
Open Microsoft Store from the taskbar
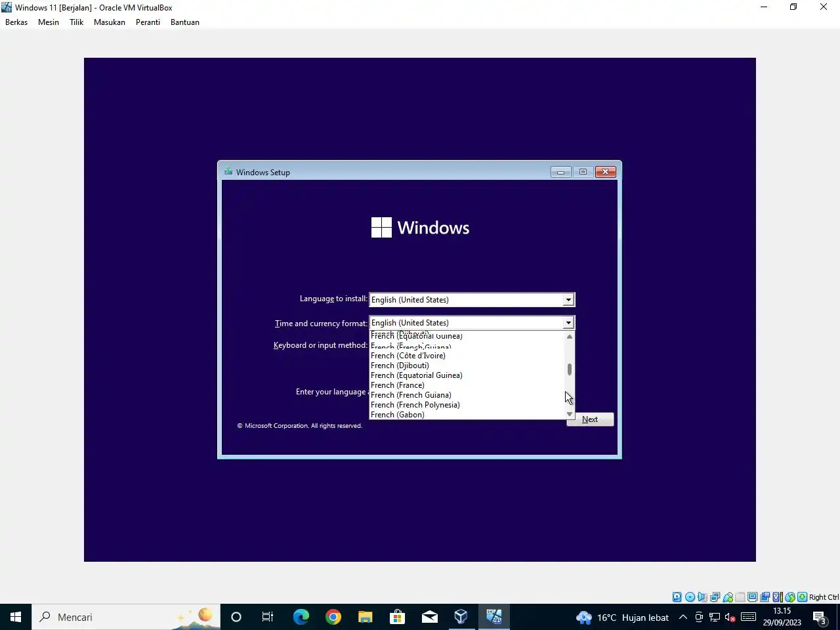tap(397, 617)
